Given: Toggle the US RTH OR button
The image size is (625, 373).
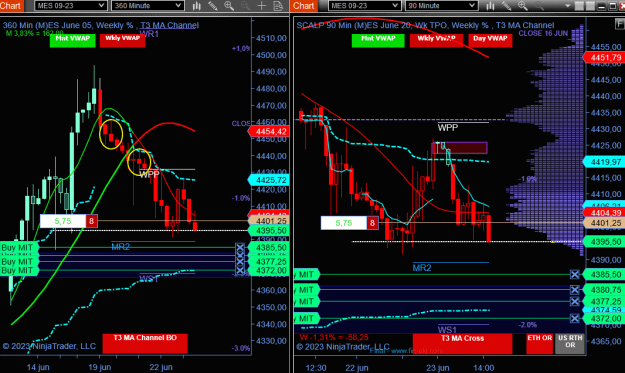Looking at the screenshot, I should [570, 344].
